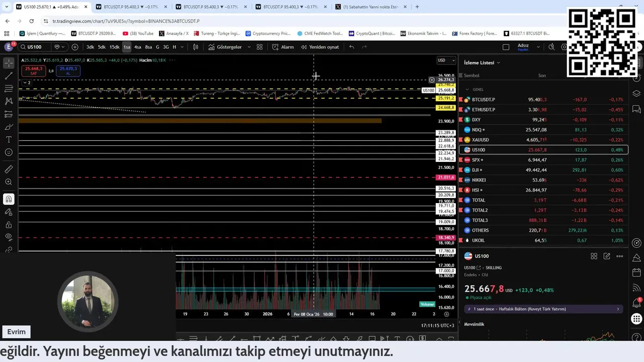Click the blue AL buy button
644x362 pixels.
coord(68,71)
